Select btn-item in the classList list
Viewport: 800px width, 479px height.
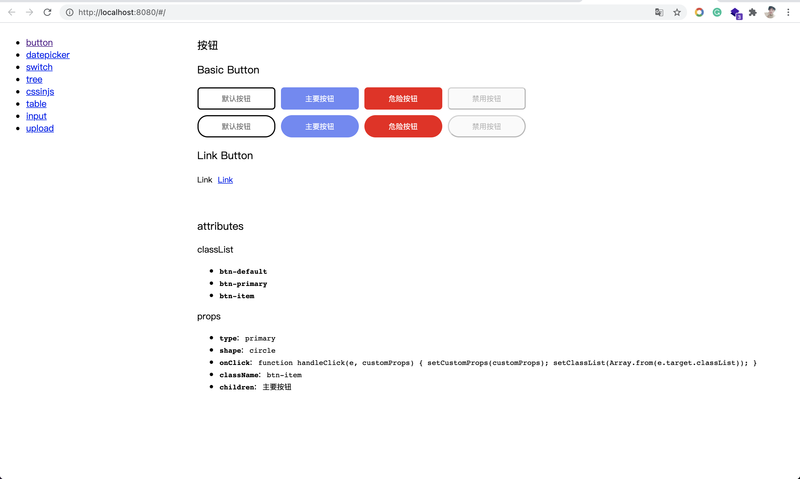[x=237, y=296]
